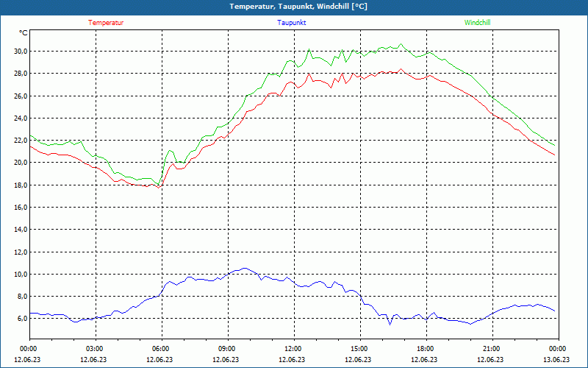
Task: Click the 13.06.23 date label
Action: tap(556, 359)
